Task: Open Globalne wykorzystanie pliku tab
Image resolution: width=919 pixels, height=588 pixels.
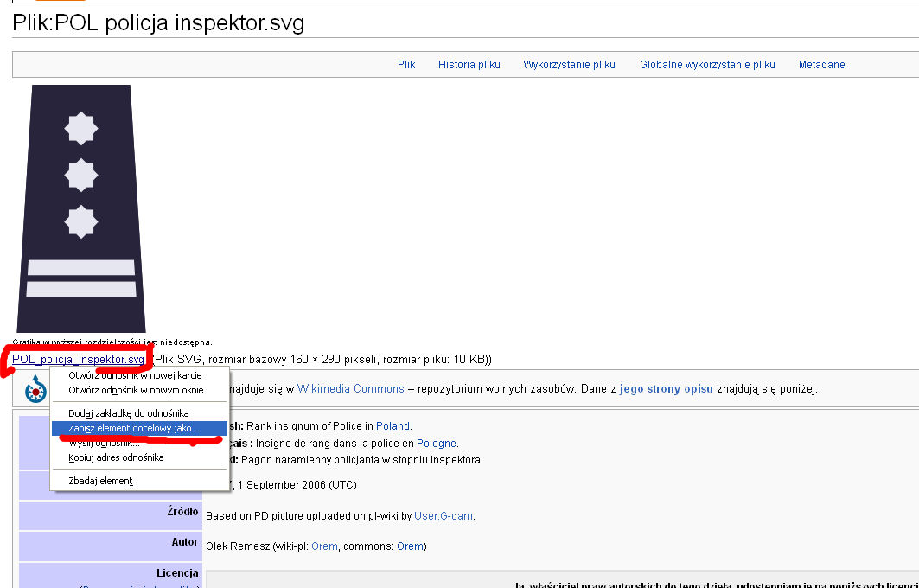Action: click(x=707, y=65)
